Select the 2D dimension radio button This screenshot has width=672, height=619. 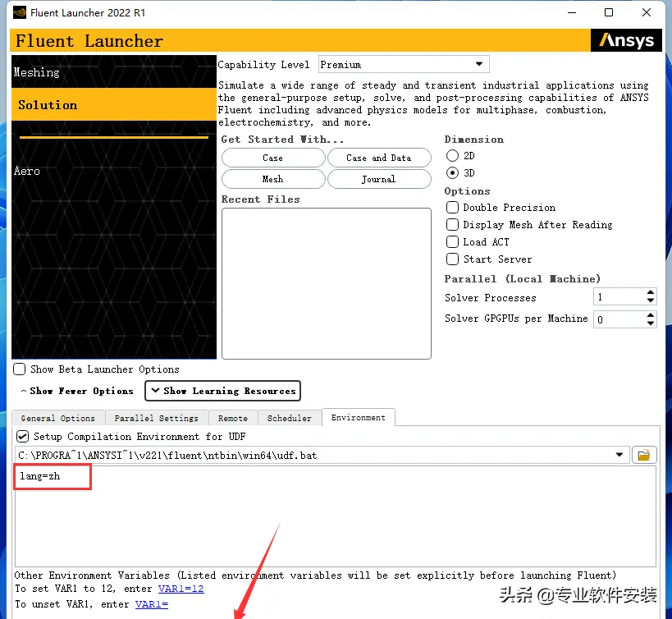point(452,156)
